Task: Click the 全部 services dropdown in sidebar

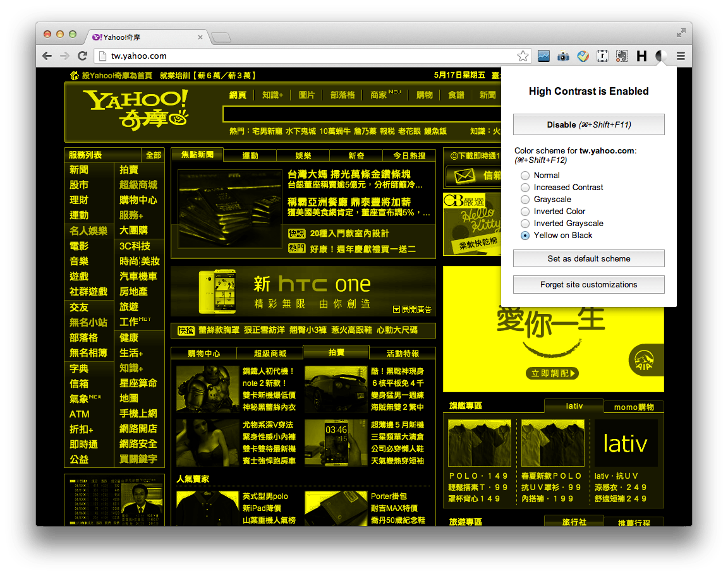Action: click(154, 154)
